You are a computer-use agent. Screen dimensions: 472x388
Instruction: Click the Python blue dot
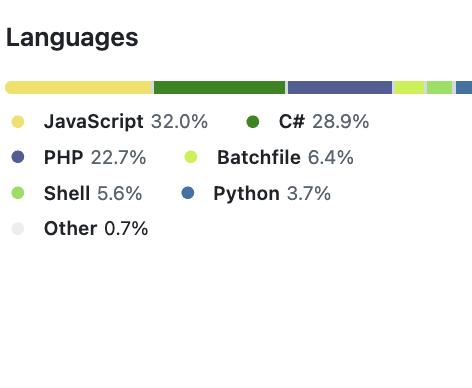click(x=188, y=193)
